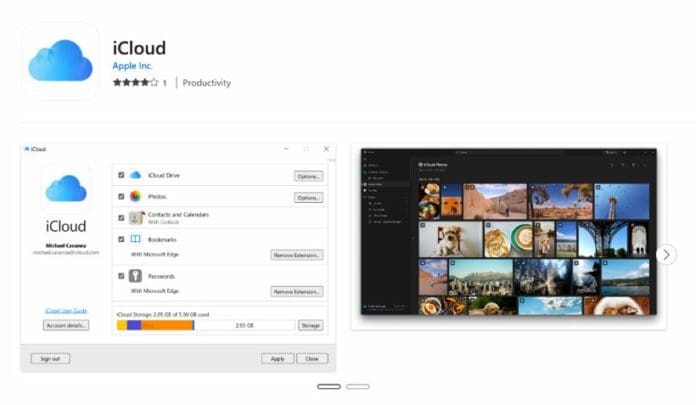Click the iCloud storage usage bar
This screenshot has width=696, height=405.
[x=205, y=325]
